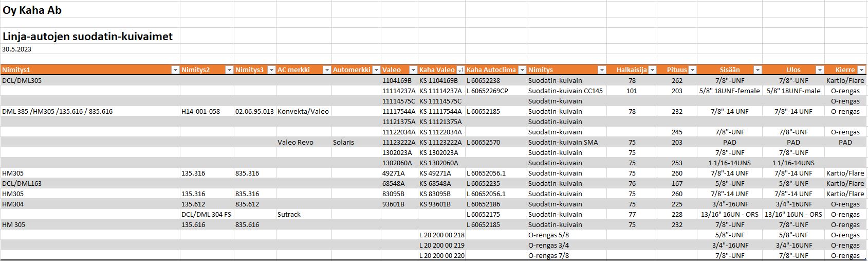Select the DCL/DML 304 FS cell
This screenshot has height=261, width=868.
click(207, 215)
